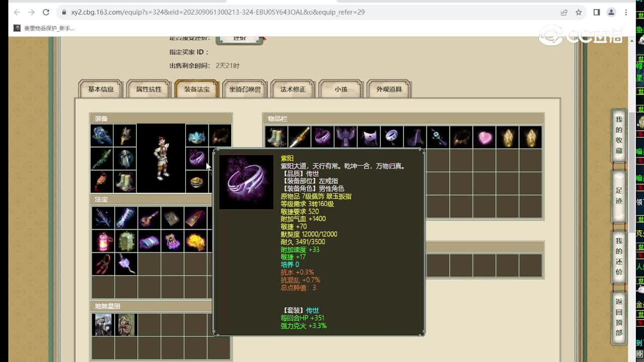The image size is (644, 362).
Task: Select the golden sword in 物品栏 inventory
Action: pyautogui.click(x=299, y=137)
